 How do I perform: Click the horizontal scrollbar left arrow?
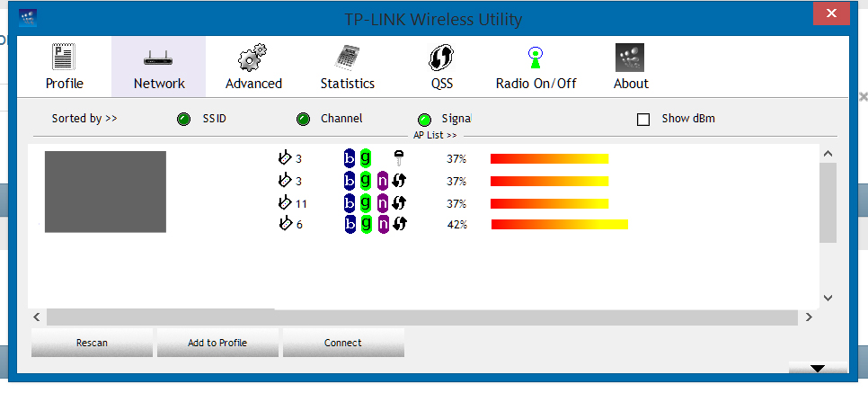coord(37,317)
